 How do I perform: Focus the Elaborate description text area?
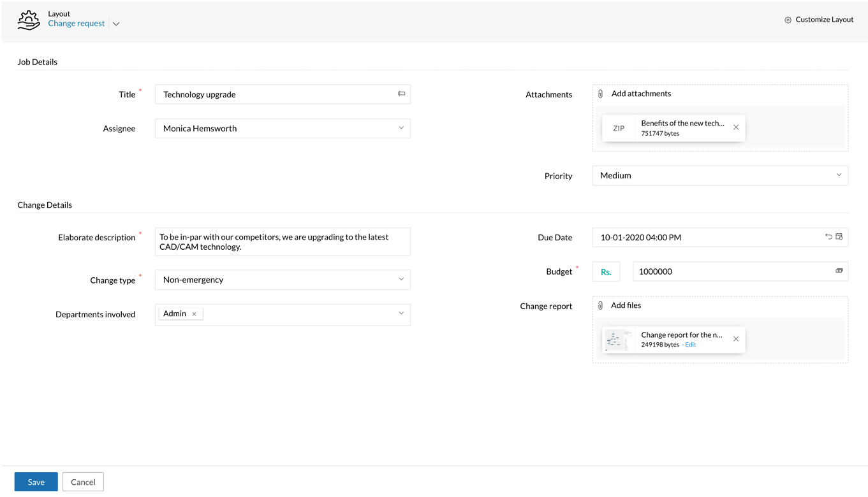pos(283,241)
